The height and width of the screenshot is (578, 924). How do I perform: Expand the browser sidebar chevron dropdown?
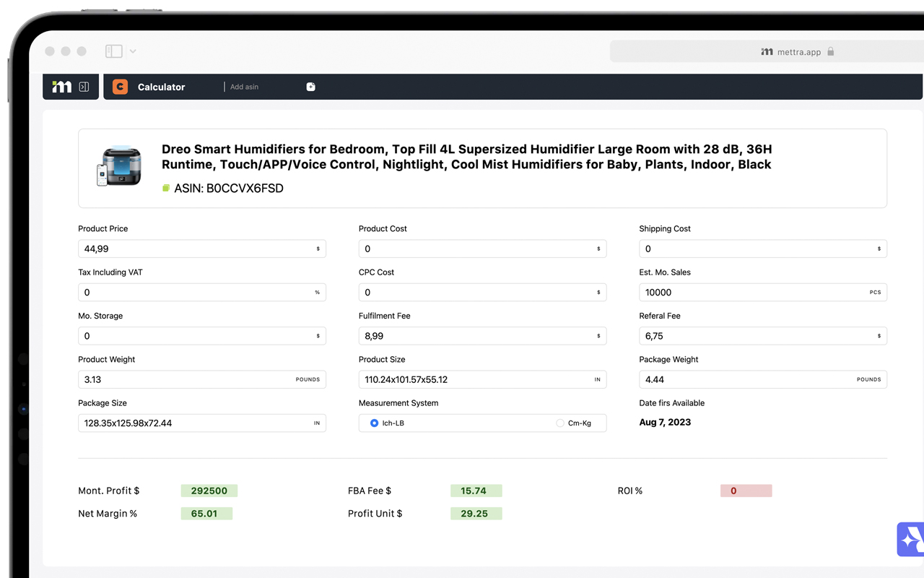pos(133,51)
